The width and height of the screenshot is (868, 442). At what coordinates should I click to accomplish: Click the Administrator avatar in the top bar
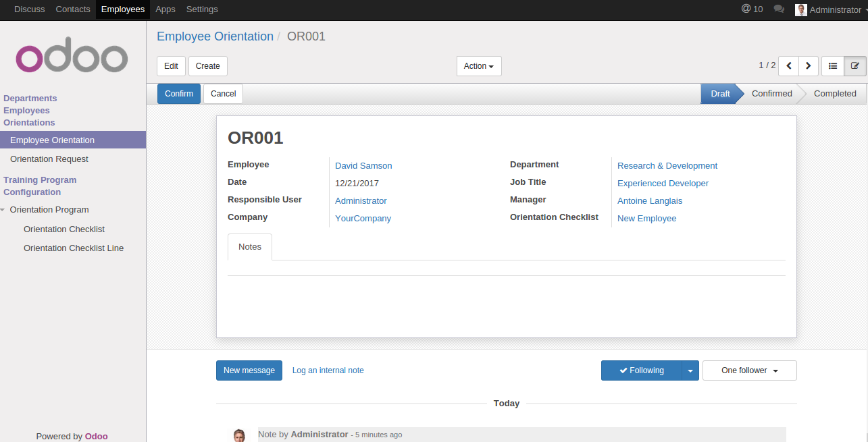[801, 9]
